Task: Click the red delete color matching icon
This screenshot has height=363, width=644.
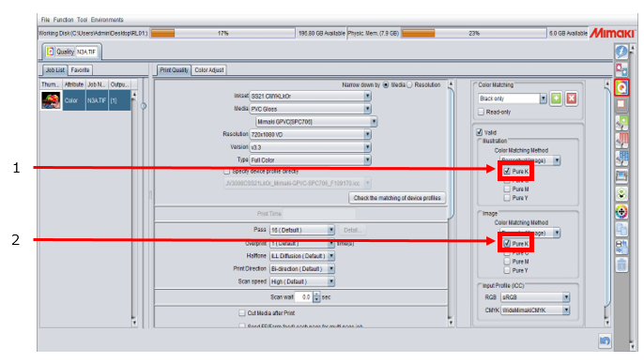Action: pyautogui.click(x=571, y=98)
